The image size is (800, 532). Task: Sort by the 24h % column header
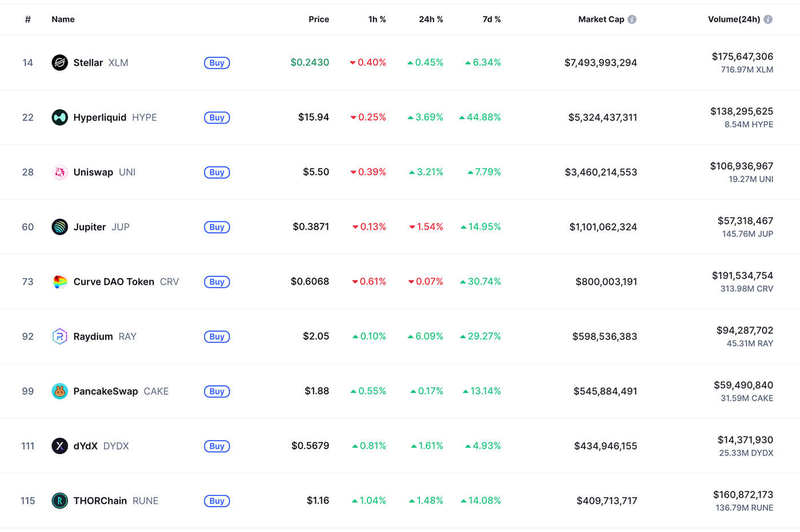(x=430, y=19)
